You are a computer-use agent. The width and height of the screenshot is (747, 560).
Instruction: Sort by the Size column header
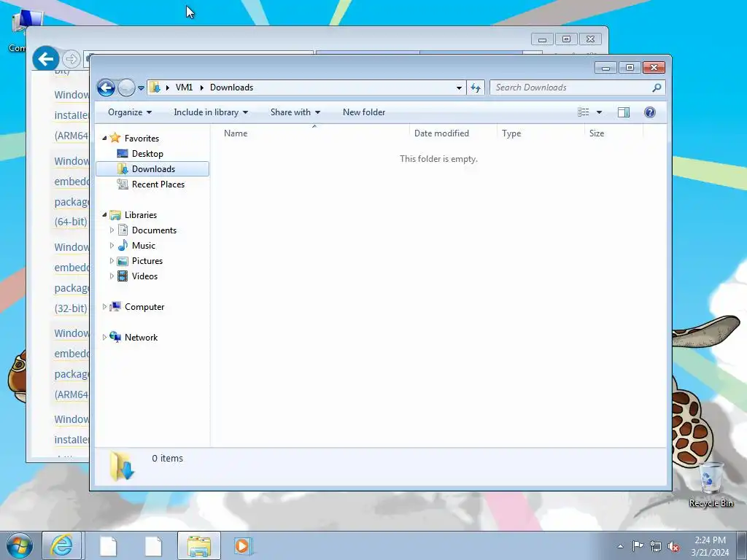(x=614, y=133)
